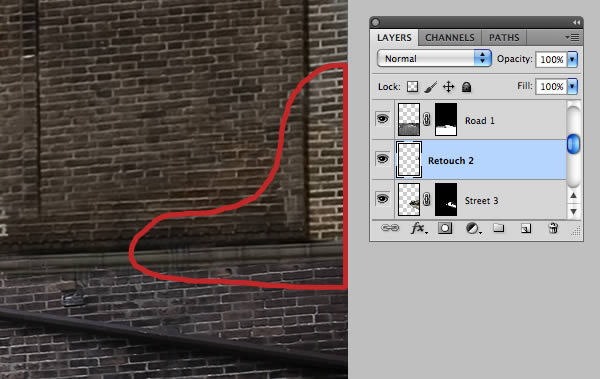The height and width of the screenshot is (379, 600).
Task: Select the Street 3 layer mask thumbnail
Action: (x=446, y=199)
